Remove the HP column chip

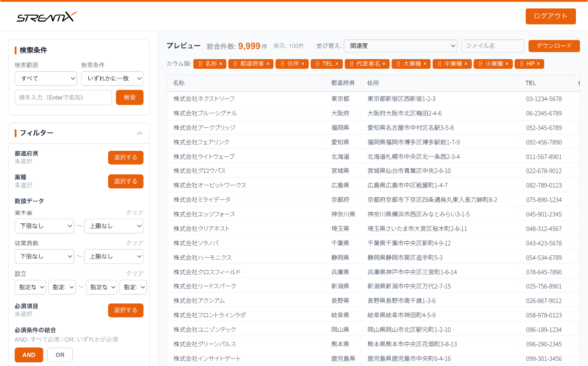click(x=539, y=64)
